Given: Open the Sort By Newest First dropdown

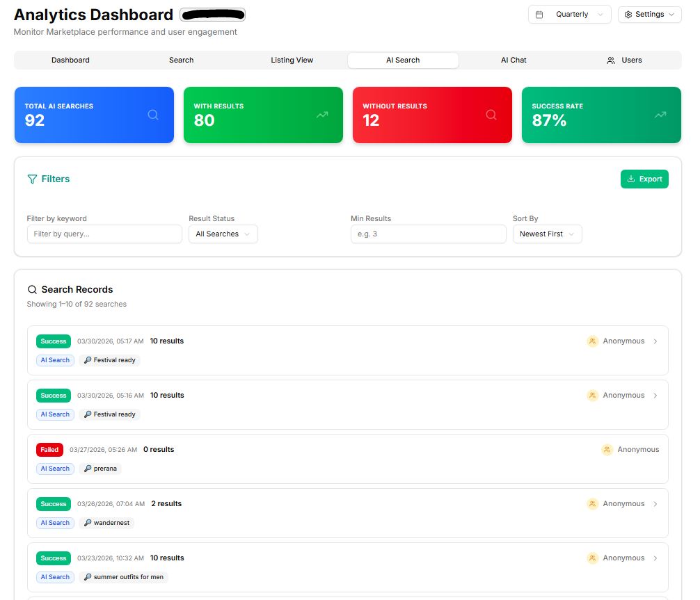Looking at the screenshot, I should pyautogui.click(x=547, y=234).
